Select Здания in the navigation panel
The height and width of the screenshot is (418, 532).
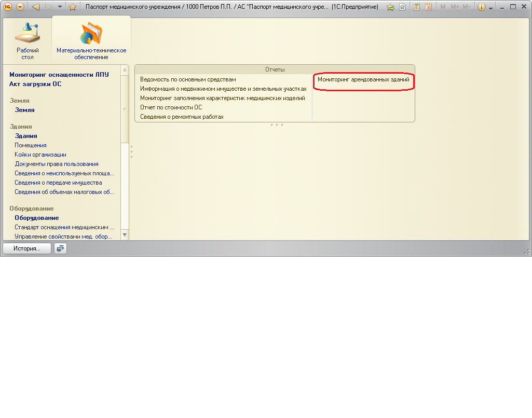[x=26, y=136]
